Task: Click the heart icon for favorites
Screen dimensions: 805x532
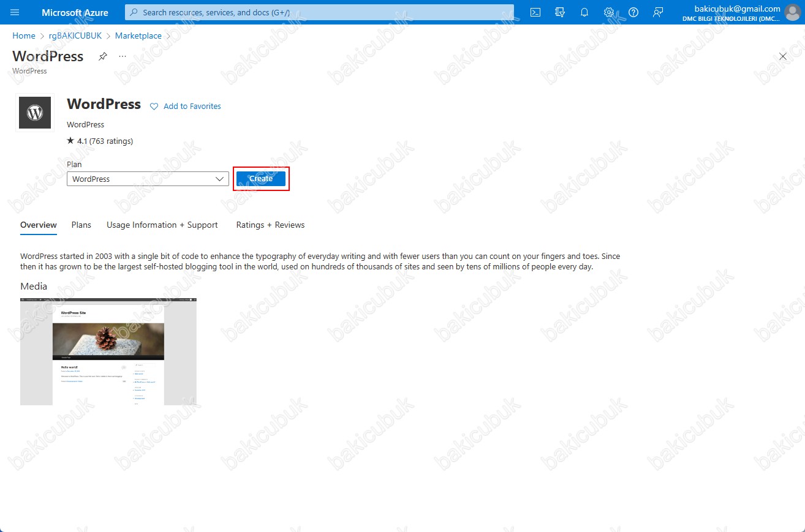Action: pos(154,107)
